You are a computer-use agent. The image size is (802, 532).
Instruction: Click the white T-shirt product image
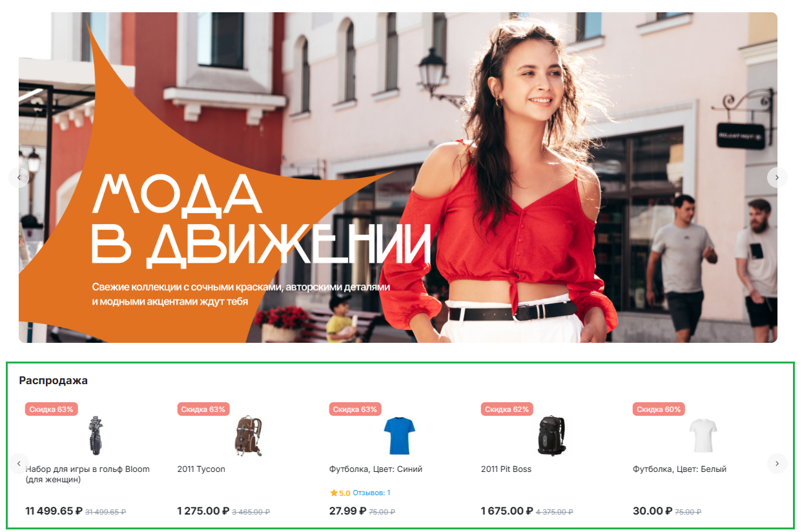pos(703,436)
